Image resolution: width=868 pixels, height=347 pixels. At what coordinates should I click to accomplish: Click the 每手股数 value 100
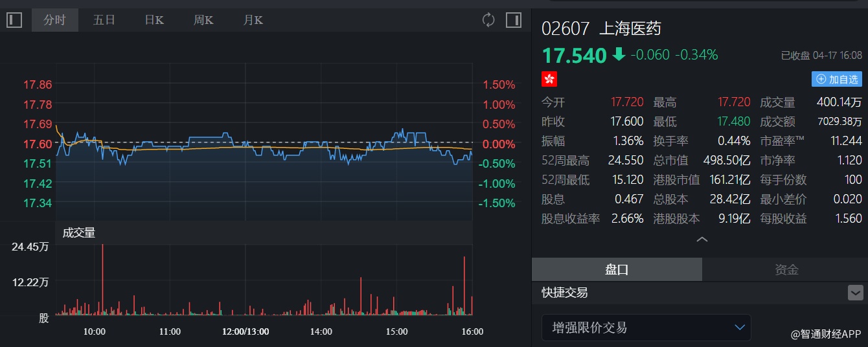854,180
